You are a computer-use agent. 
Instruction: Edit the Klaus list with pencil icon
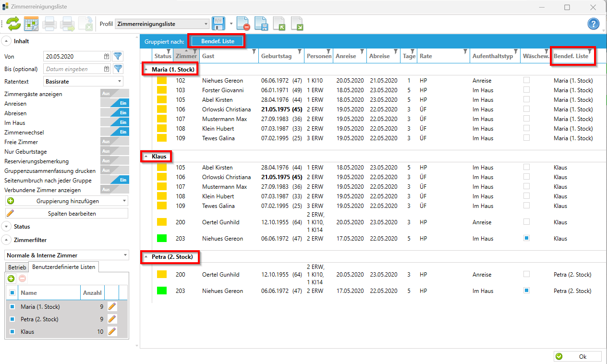(x=112, y=331)
